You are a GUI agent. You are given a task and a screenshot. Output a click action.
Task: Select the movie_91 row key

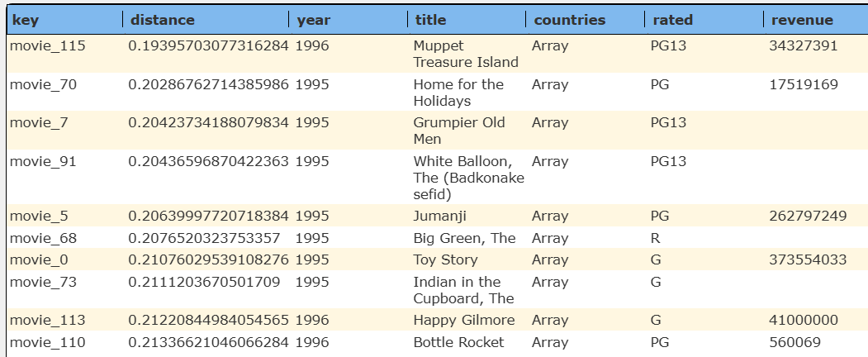[44, 161]
